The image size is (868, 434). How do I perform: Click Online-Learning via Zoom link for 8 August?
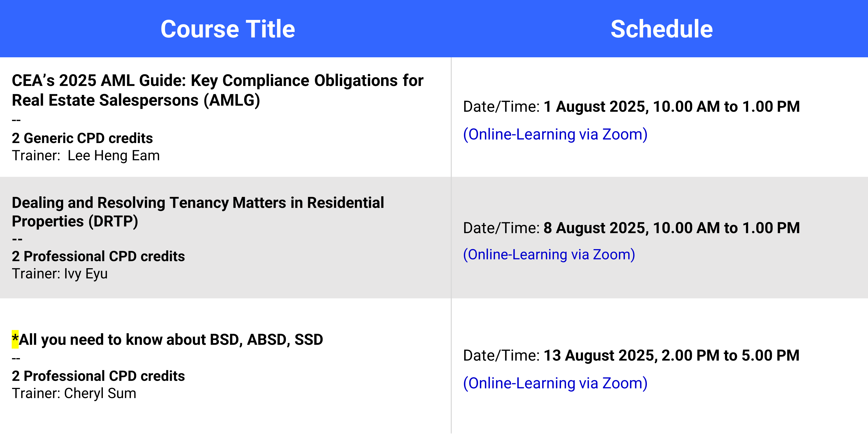click(x=549, y=254)
